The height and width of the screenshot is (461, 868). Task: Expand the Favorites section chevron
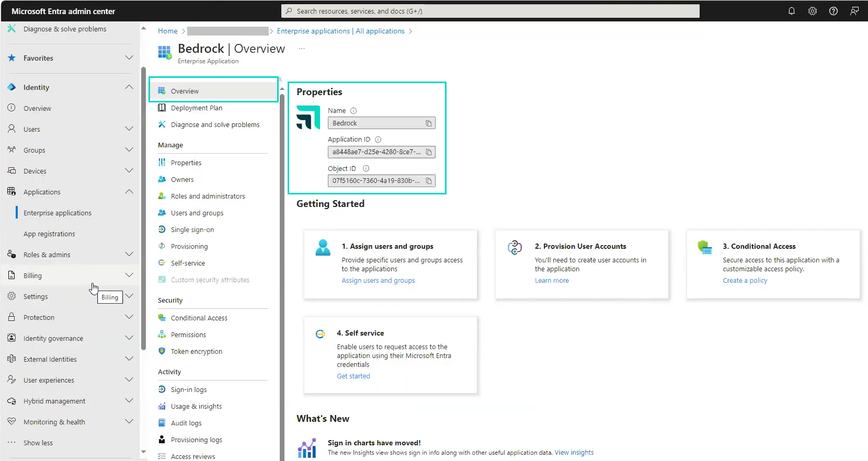pyautogui.click(x=129, y=57)
